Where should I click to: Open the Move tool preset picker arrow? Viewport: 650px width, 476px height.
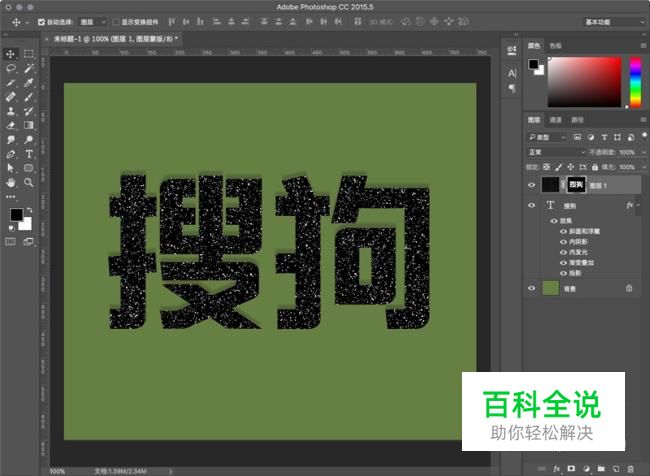[x=27, y=22]
